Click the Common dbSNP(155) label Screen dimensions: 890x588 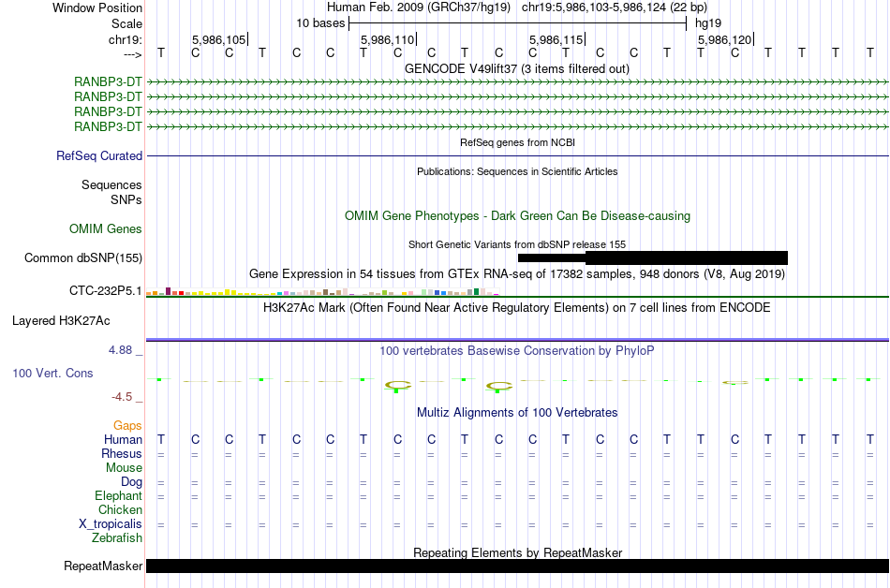coord(83,258)
